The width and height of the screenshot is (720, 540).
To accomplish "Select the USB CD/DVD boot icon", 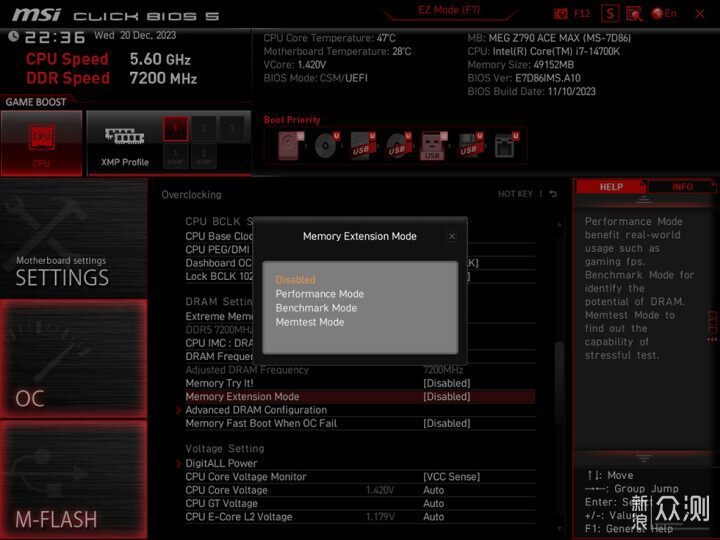I will pyautogui.click(x=399, y=146).
